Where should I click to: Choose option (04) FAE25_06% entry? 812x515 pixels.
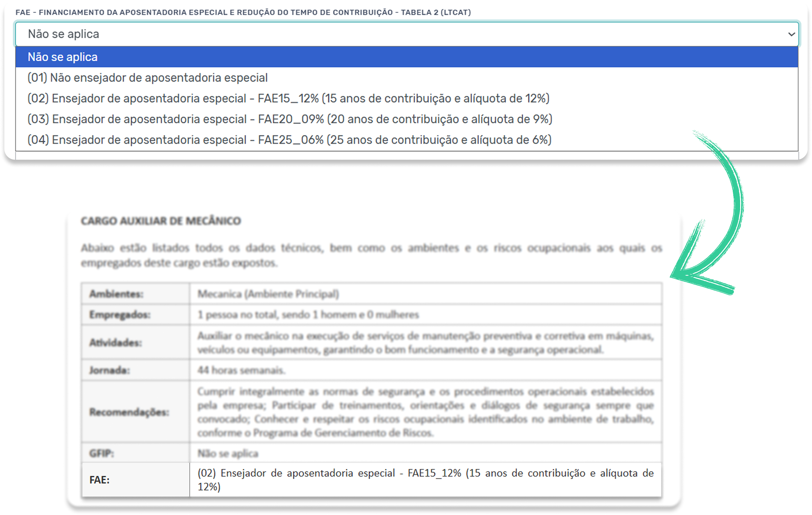pyautogui.click(x=289, y=140)
